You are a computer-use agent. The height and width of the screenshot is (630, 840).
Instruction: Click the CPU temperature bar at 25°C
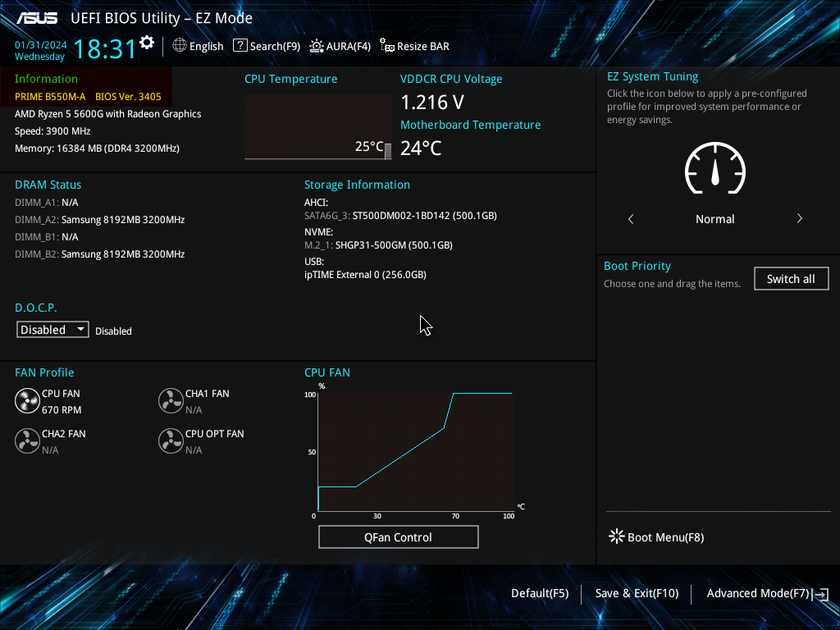click(x=388, y=151)
